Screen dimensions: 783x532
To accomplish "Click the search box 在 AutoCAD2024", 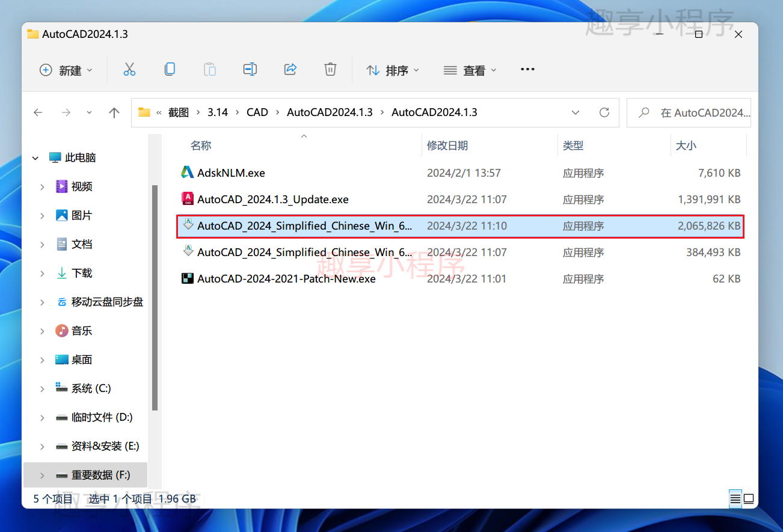I will coord(689,112).
